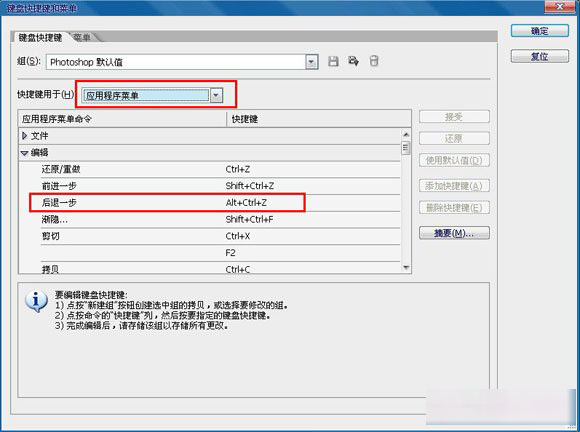Switch to the 菜单 tab

coord(82,37)
